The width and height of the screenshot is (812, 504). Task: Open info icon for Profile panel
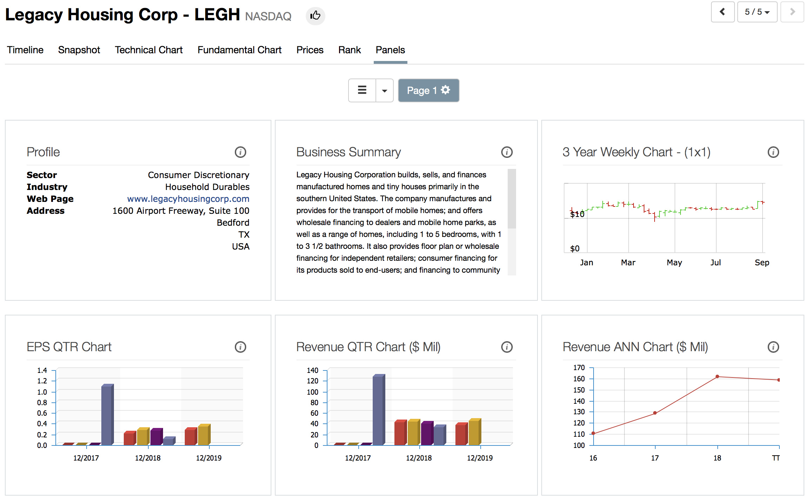click(x=240, y=152)
